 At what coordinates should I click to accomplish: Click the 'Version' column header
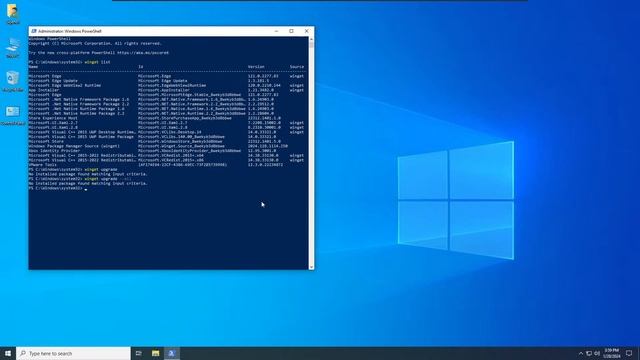click(256, 67)
